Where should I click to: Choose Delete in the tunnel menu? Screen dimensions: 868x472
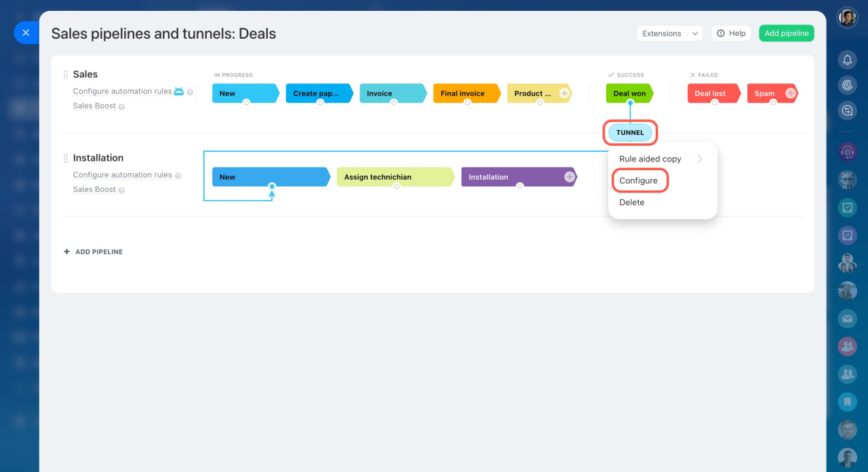[x=631, y=202]
